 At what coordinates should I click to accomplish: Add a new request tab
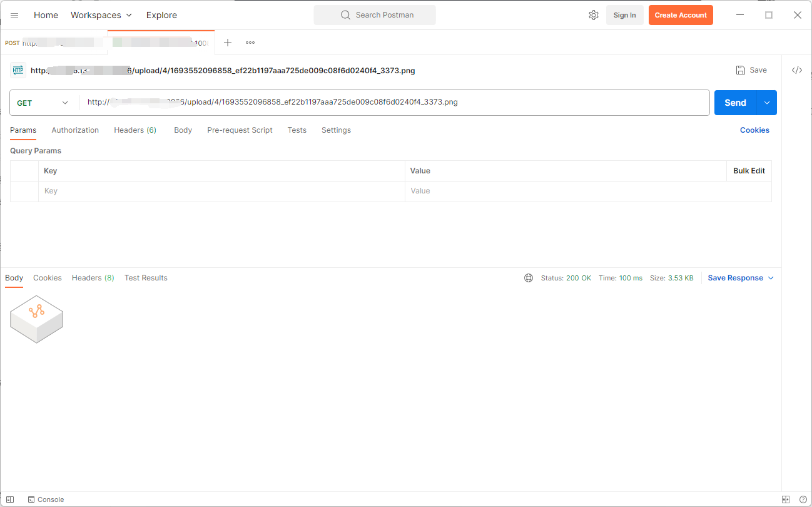click(x=228, y=43)
